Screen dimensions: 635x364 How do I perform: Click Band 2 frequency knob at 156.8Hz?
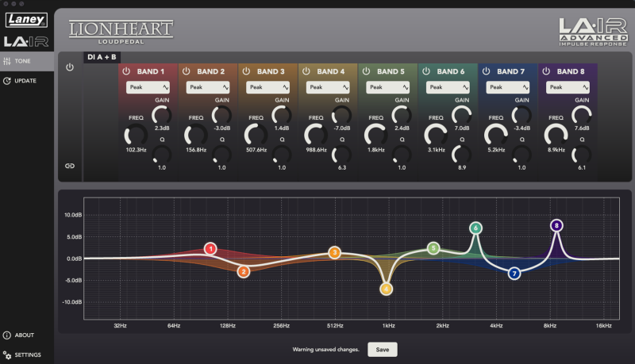(x=195, y=135)
